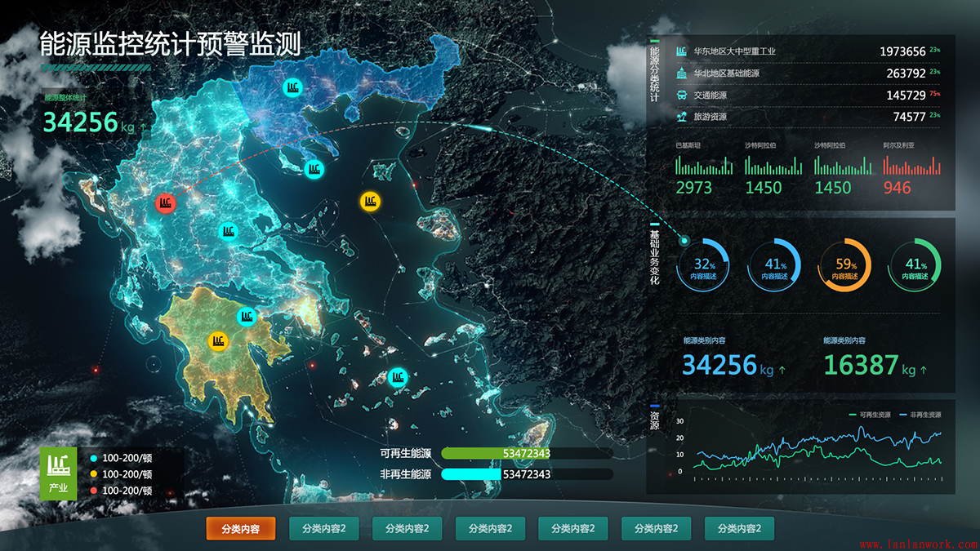
Task: Click the factory icon beside 华东地区大中型重工业
Action: 680,51
